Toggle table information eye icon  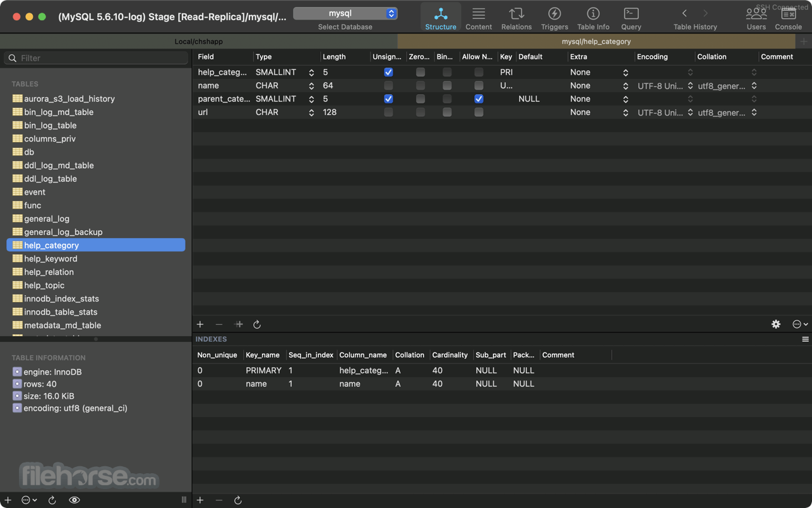click(x=75, y=500)
